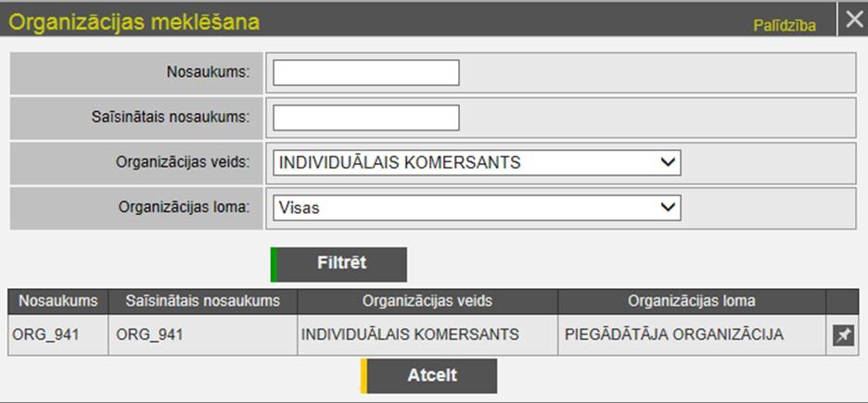Click the "Organizācijas loma:" form label
The width and height of the screenshot is (868, 403).
point(185,207)
